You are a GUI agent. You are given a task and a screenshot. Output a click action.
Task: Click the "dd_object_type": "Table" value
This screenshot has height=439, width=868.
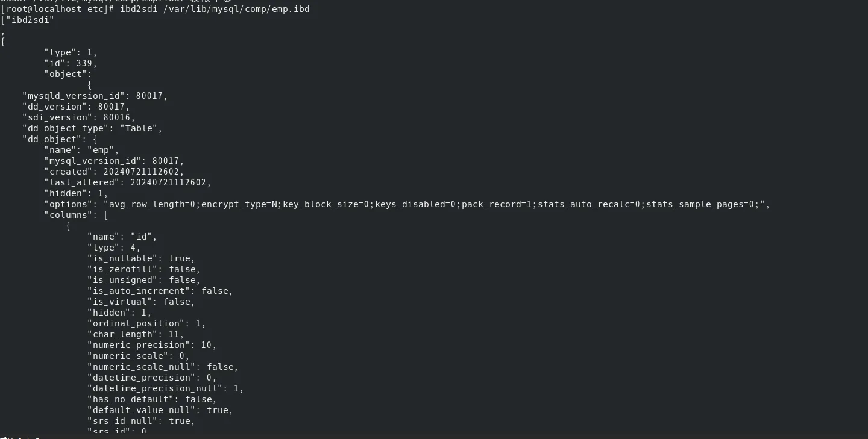pyautogui.click(x=142, y=128)
